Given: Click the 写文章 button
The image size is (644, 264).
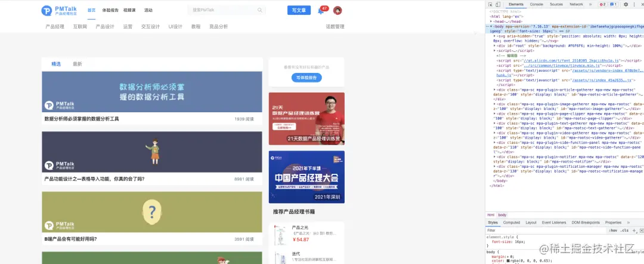Looking at the screenshot, I should 299,10.
